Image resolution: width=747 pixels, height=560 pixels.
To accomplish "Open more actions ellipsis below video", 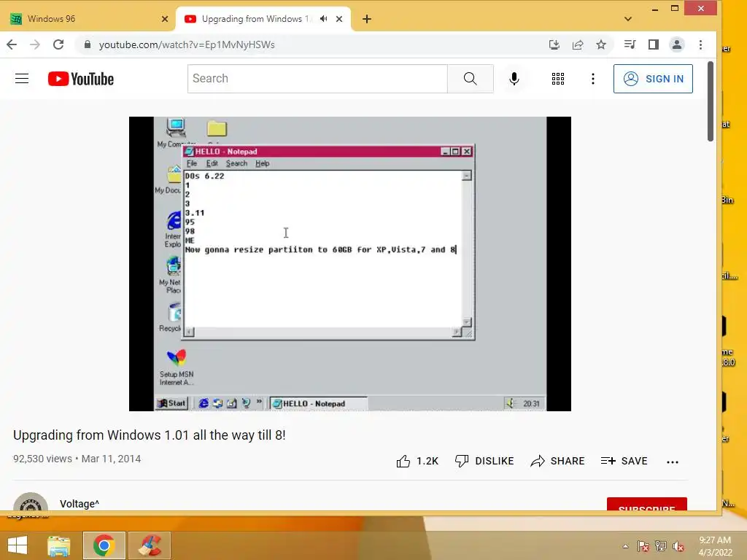I will [x=672, y=462].
